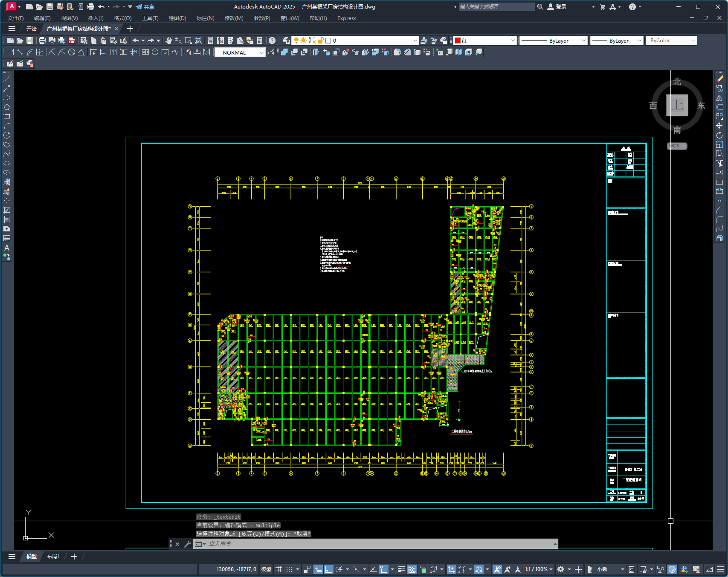Click the Line tool in the draw toolbar
This screenshot has height=577, width=728.
tap(7, 79)
